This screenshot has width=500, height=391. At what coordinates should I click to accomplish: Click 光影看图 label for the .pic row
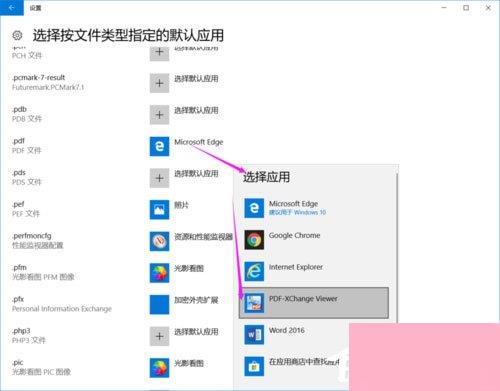point(189,363)
